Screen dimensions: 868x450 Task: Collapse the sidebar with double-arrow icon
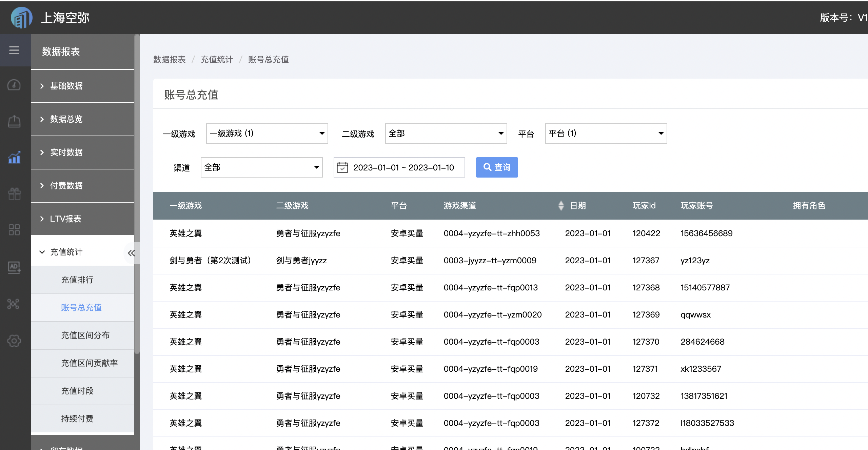131,253
